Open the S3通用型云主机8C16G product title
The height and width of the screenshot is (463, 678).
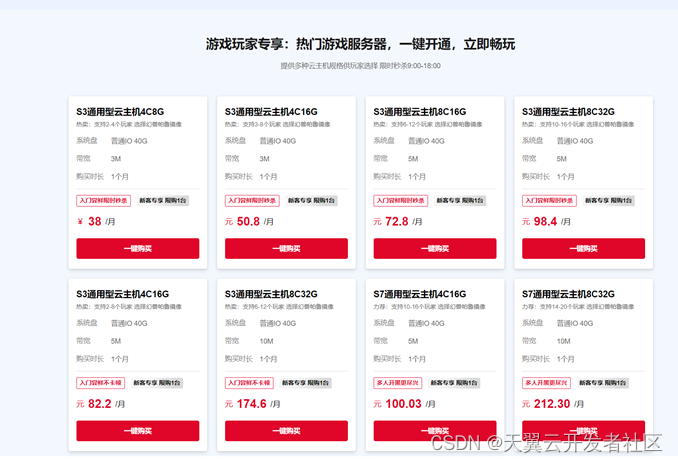coord(419,111)
